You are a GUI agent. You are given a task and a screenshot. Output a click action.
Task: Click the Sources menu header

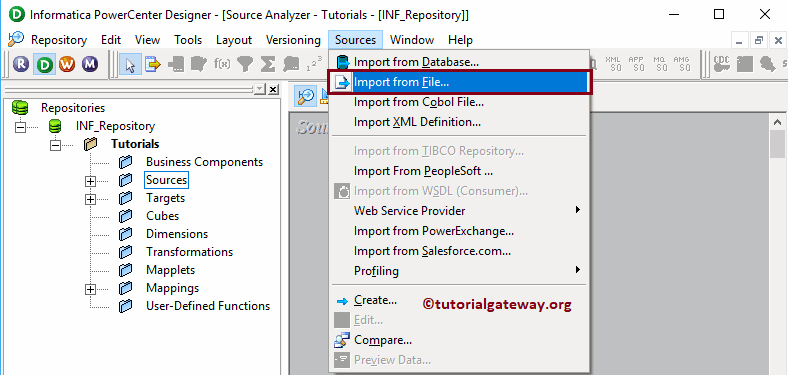355,40
